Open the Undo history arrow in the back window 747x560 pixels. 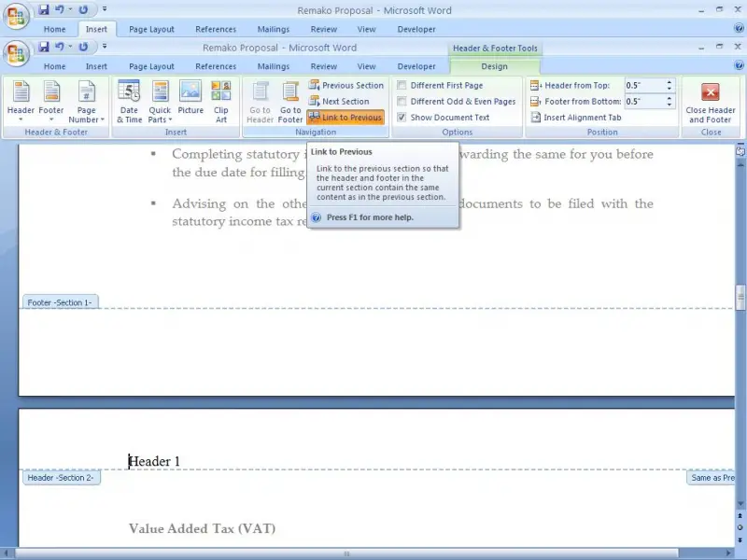[70, 9]
